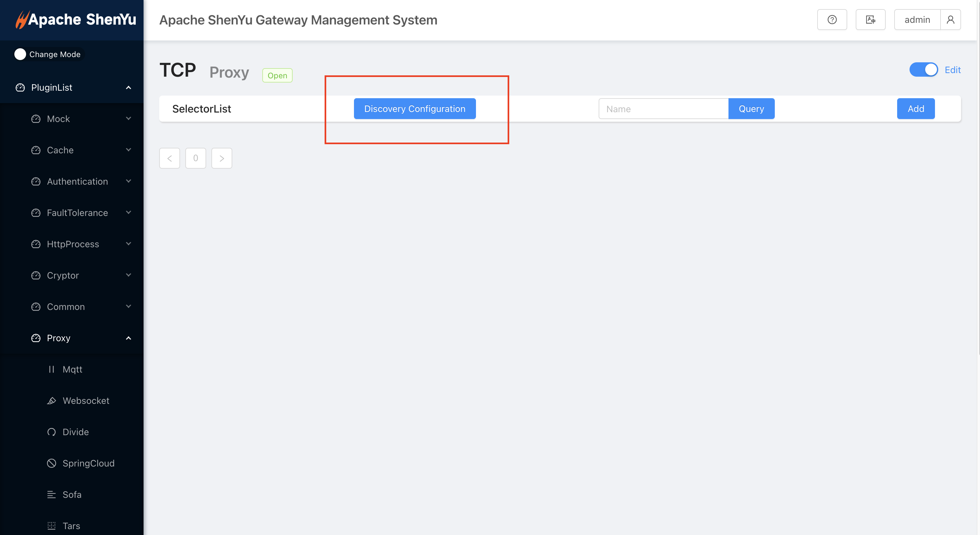Click the Discovery Configuration button

click(414, 109)
